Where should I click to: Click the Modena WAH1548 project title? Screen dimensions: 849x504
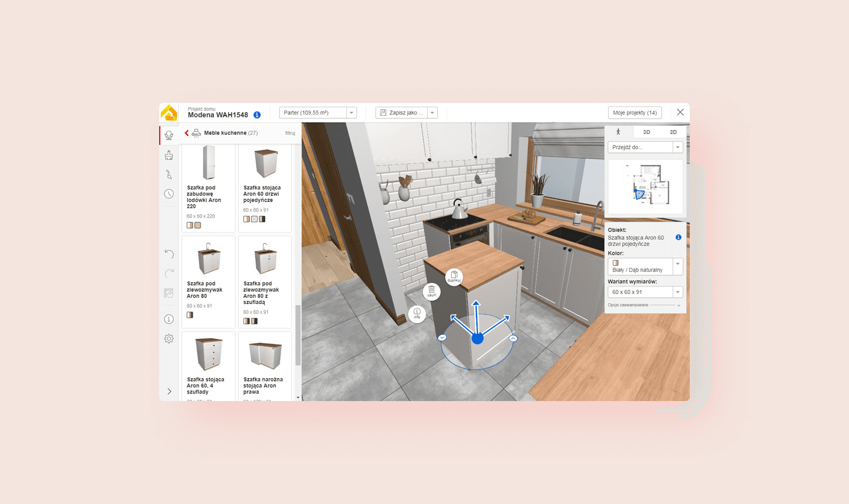[218, 115]
